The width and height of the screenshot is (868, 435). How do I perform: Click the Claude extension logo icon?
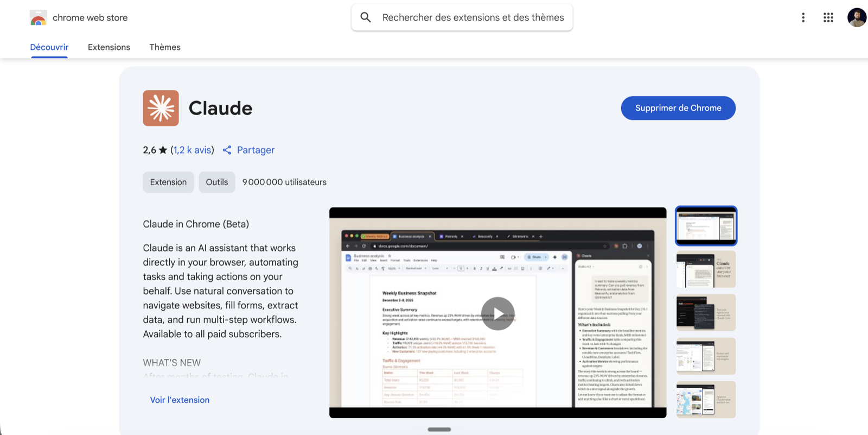[161, 108]
